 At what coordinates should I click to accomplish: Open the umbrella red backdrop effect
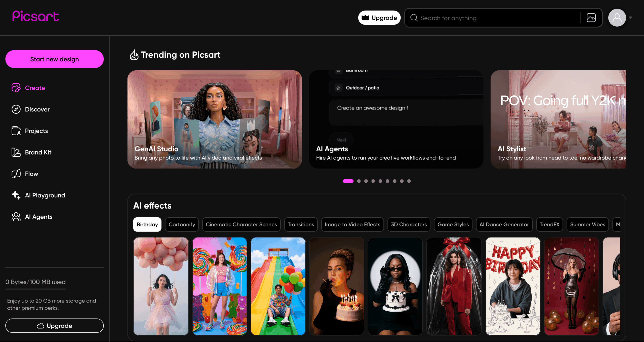click(x=571, y=286)
